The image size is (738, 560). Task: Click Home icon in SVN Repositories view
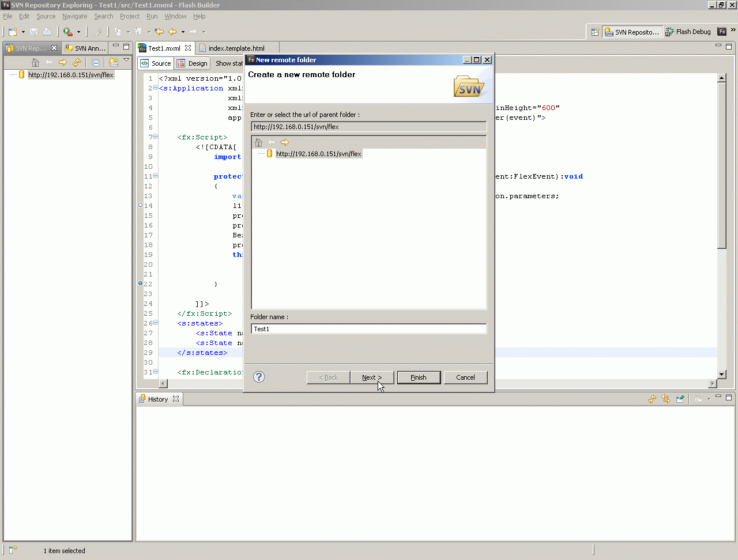click(35, 62)
